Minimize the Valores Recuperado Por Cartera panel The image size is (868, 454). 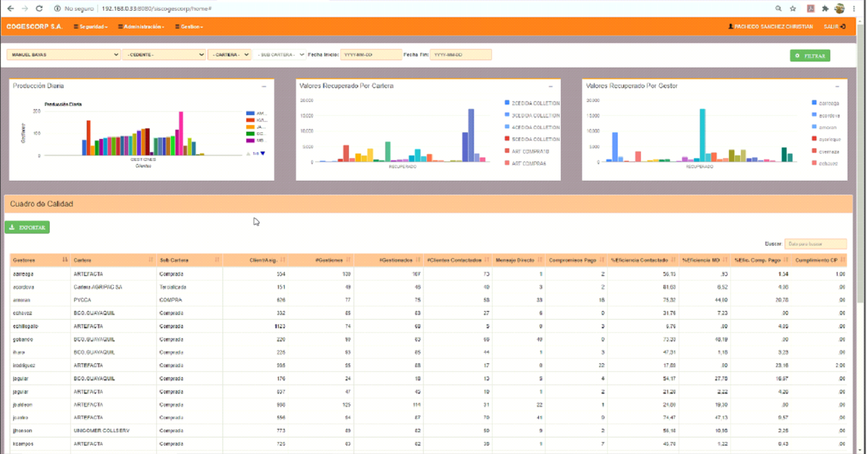coord(550,86)
